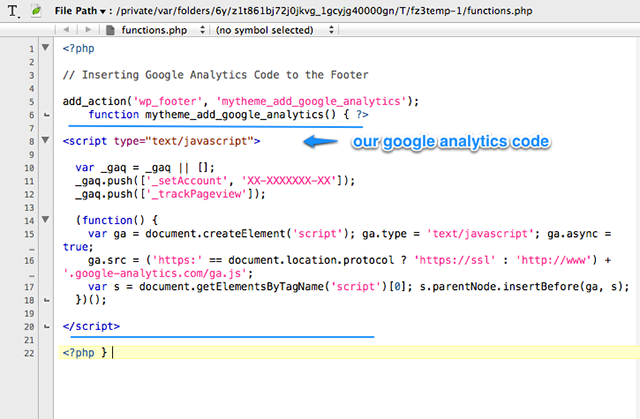This screenshot has height=419, width=640.
Task: Go forward with the right navigation arrow
Action: (x=88, y=30)
